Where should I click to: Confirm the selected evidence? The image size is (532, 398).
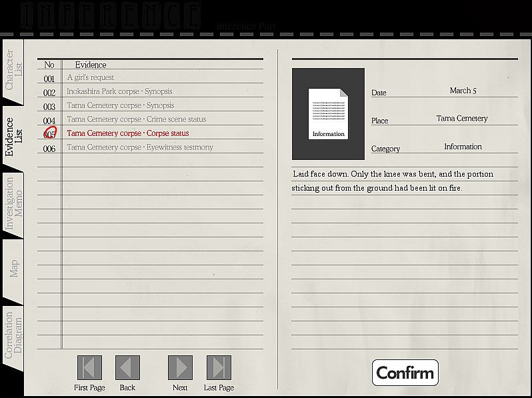[405, 373]
